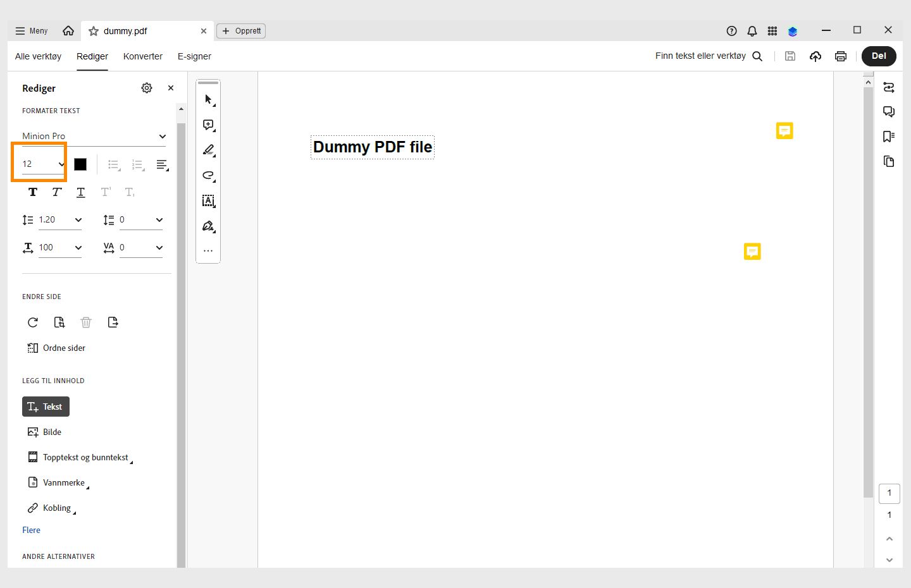Open the Add comment tool

208,125
